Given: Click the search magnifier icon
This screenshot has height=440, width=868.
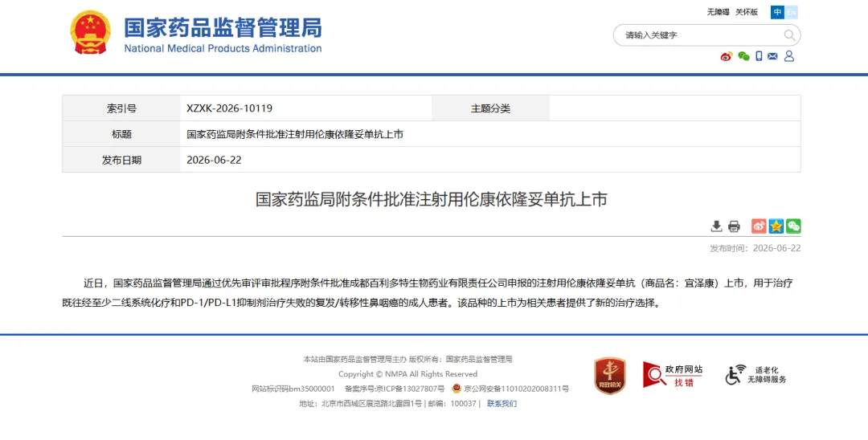Looking at the screenshot, I should [789, 35].
